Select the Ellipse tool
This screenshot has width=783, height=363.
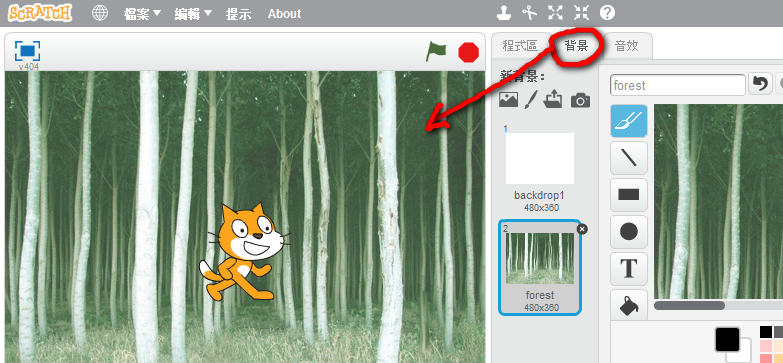pos(629,232)
